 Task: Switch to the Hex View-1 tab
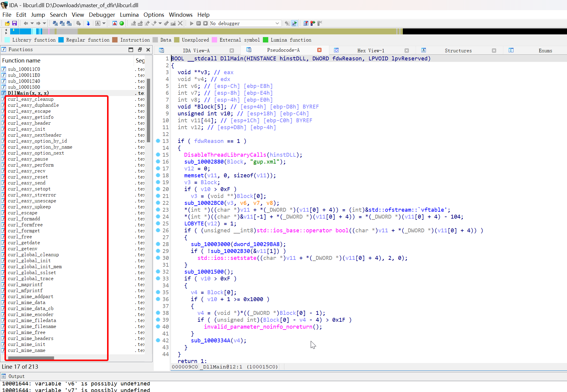[371, 51]
